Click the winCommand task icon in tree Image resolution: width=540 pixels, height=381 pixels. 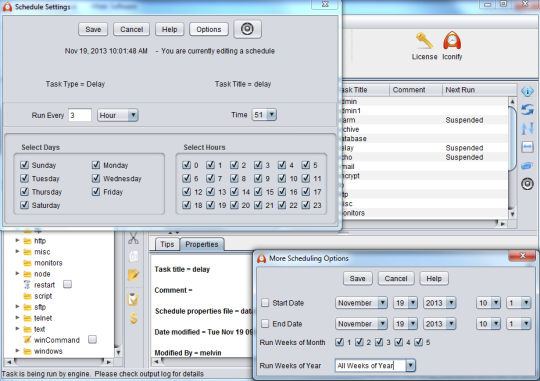(x=27, y=340)
